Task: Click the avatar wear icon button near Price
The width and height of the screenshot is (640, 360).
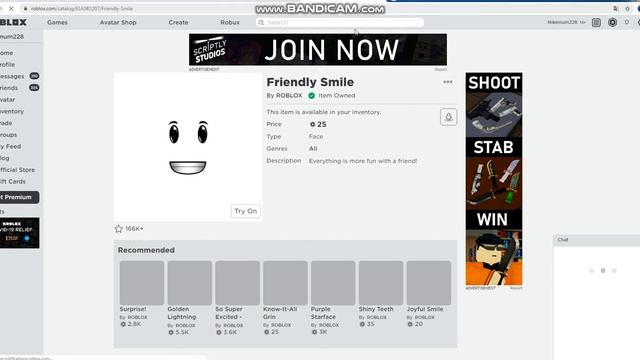Action: point(448,117)
